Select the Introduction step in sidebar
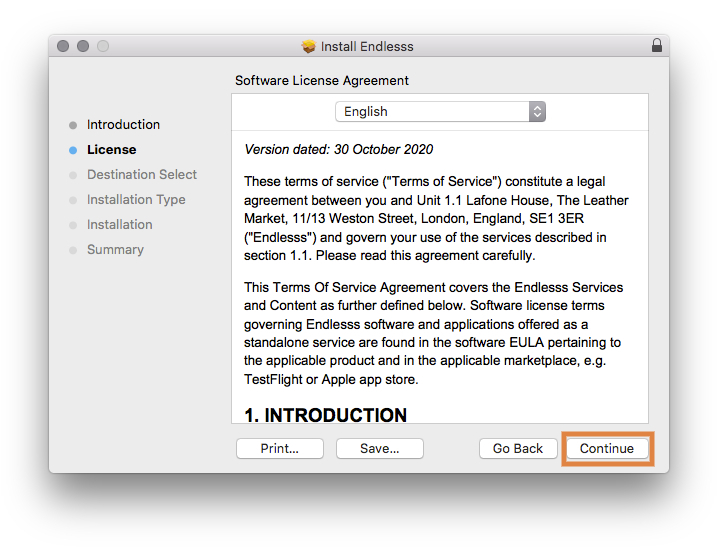The image size is (728, 550). point(123,124)
